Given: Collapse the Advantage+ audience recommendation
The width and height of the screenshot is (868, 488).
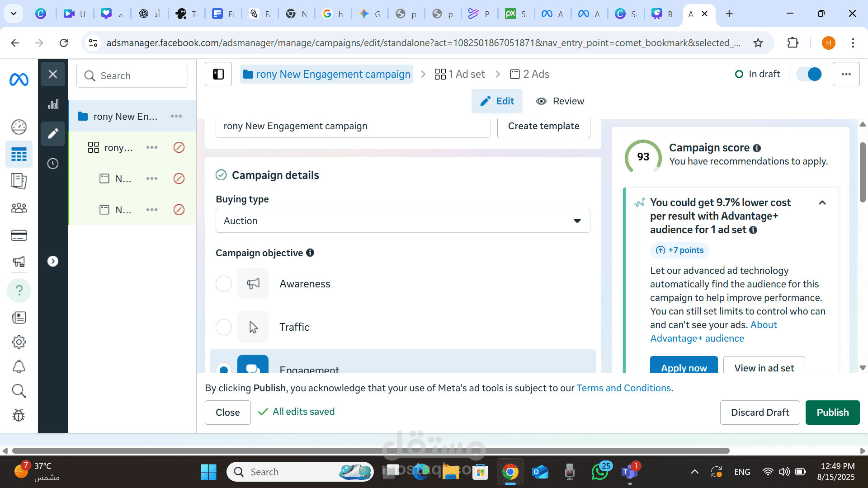Looking at the screenshot, I should click(x=822, y=203).
